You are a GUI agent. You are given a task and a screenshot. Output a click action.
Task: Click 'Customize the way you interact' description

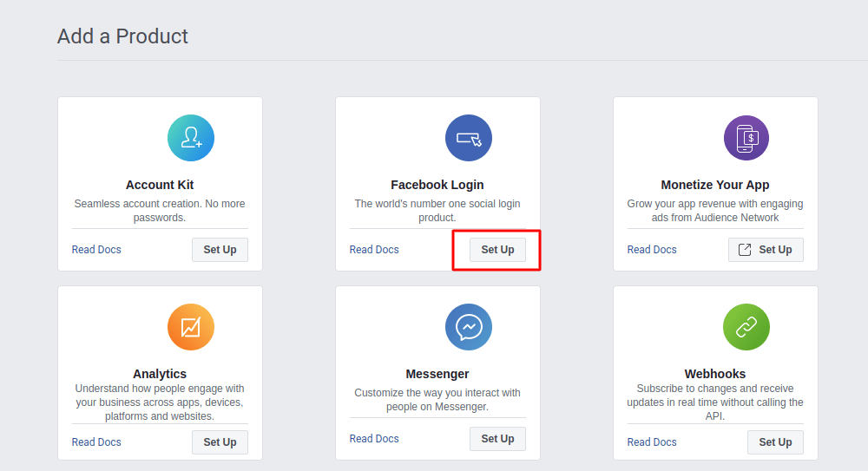pos(437,400)
